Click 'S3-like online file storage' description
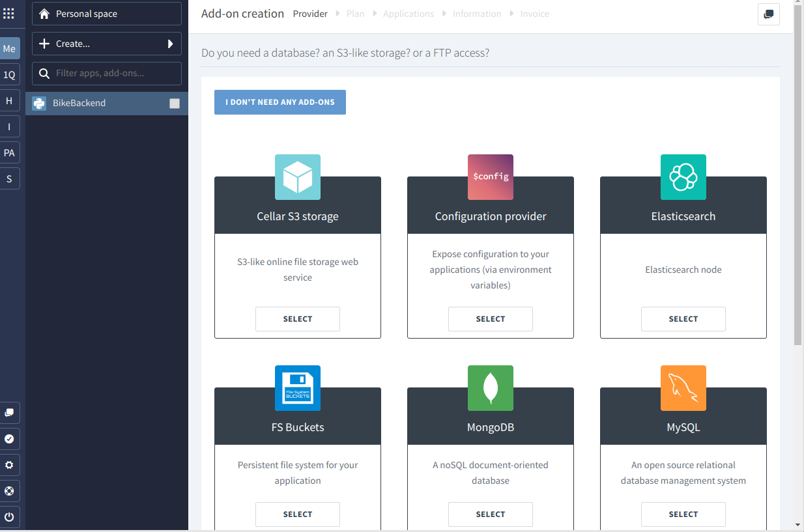 (298, 270)
